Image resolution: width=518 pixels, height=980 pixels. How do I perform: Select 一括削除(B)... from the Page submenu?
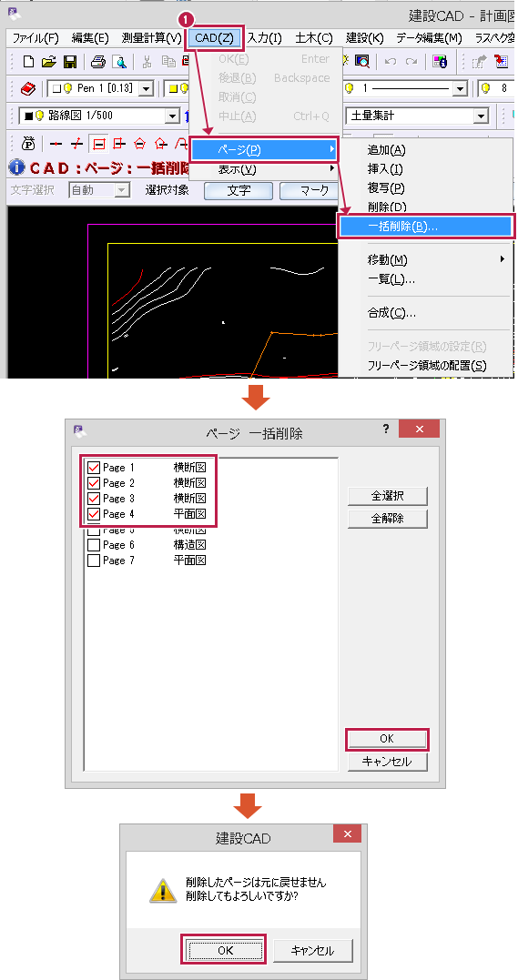click(x=426, y=227)
